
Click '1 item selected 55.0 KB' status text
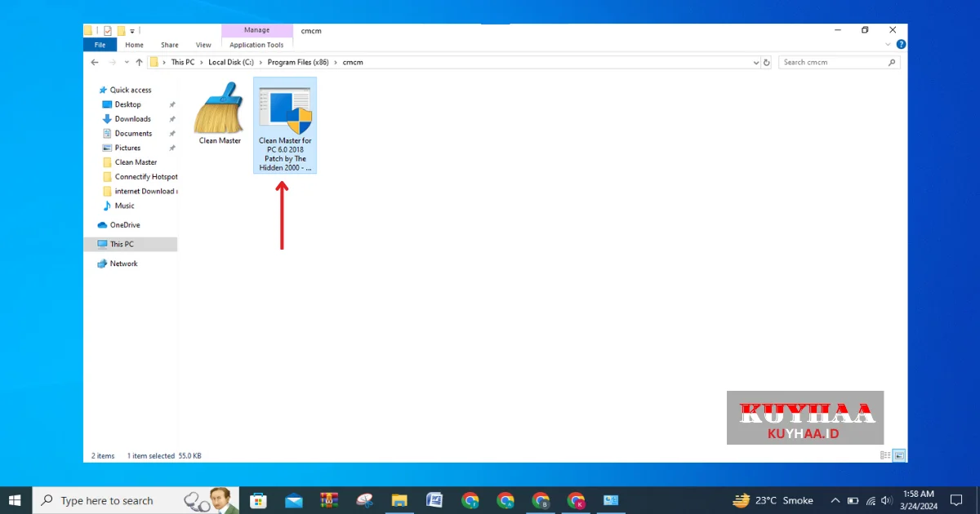164,456
